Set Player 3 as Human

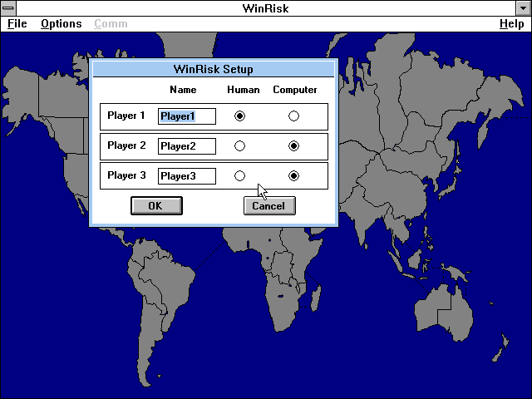[x=239, y=175]
